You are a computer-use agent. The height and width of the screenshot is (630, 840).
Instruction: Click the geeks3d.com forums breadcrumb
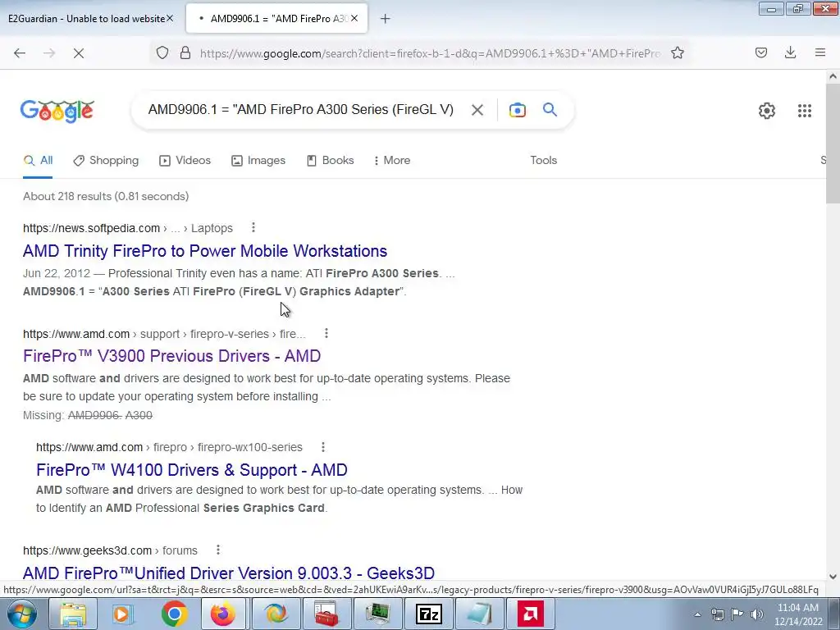111,550
